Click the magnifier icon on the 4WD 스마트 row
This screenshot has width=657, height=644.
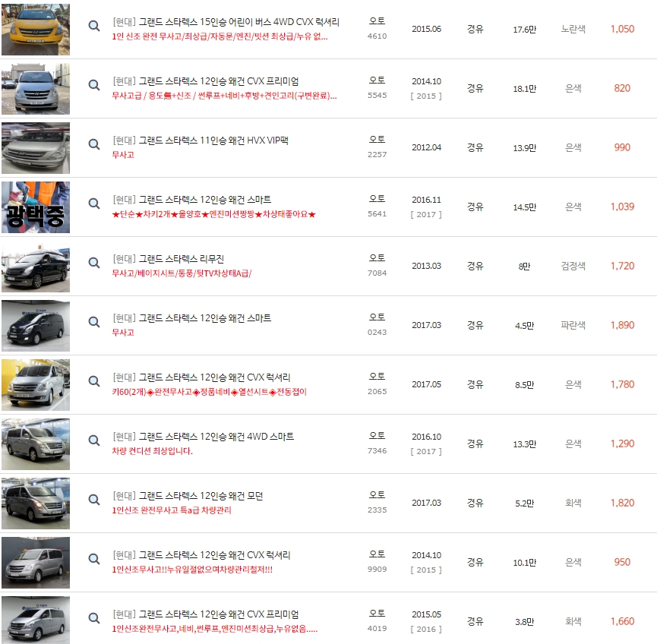[x=93, y=441]
